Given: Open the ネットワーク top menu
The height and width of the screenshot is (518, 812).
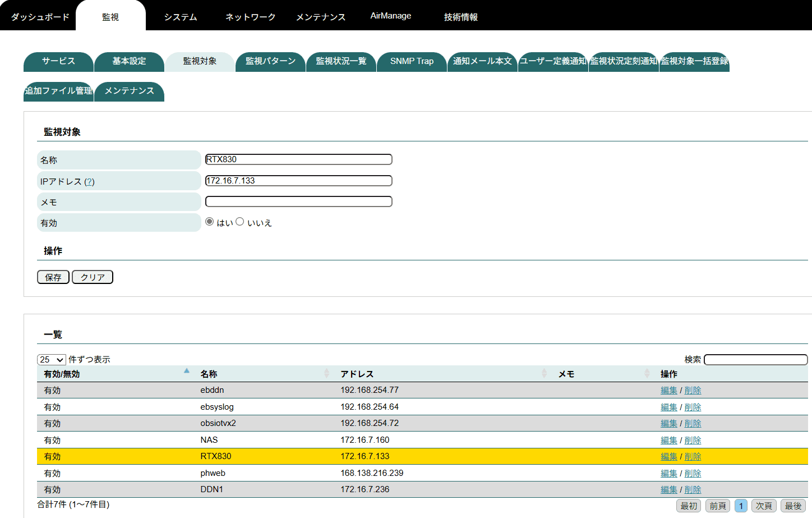Looking at the screenshot, I should [x=251, y=17].
